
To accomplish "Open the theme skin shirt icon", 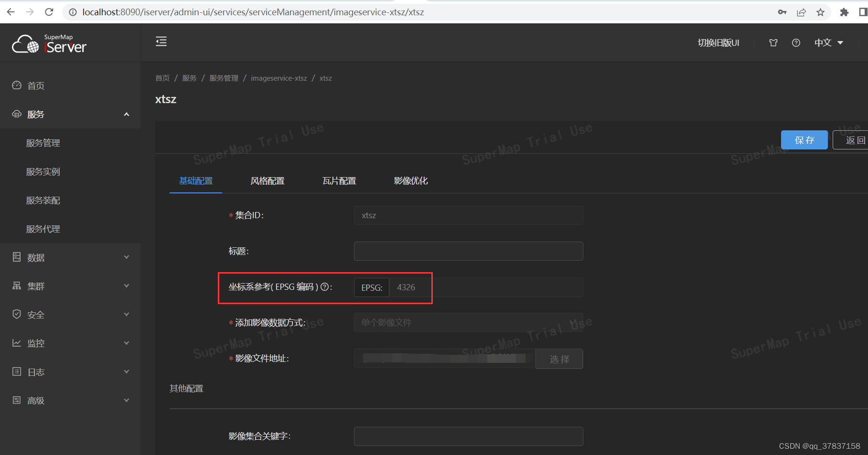I will point(773,43).
